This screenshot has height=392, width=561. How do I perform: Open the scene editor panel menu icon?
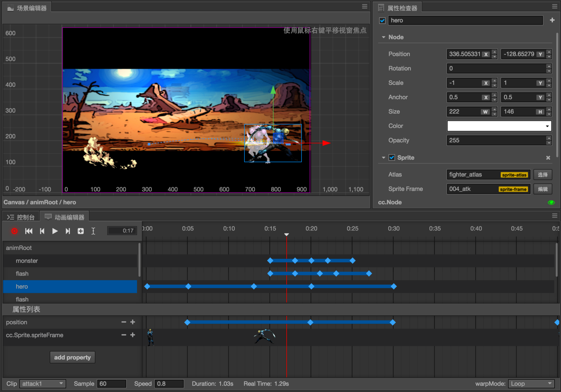pyautogui.click(x=364, y=7)
